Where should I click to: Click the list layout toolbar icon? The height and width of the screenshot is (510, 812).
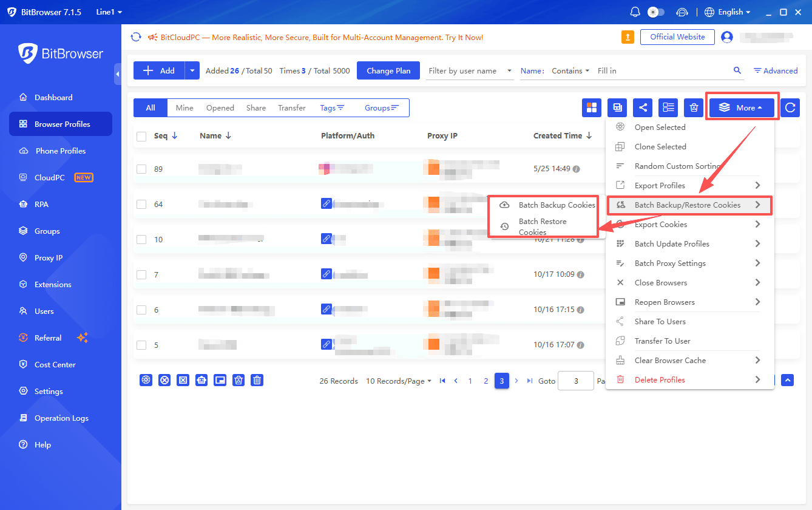(x=668, y=107)
